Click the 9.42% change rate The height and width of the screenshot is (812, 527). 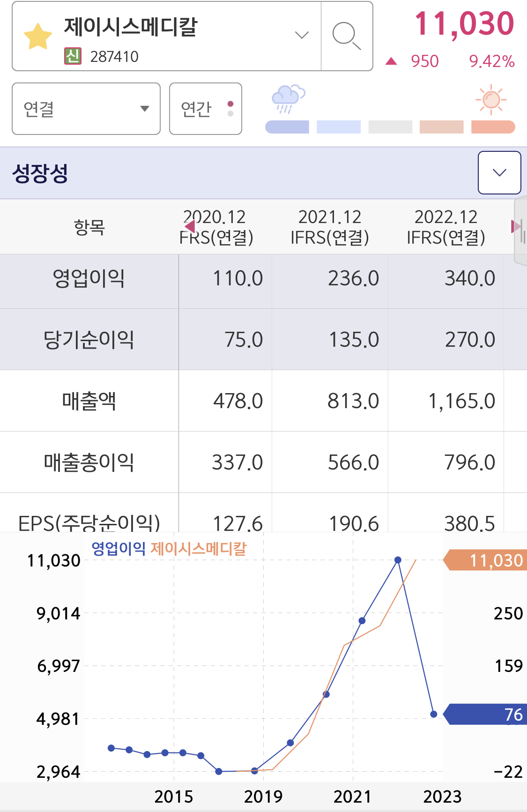(x=492, y=61)
